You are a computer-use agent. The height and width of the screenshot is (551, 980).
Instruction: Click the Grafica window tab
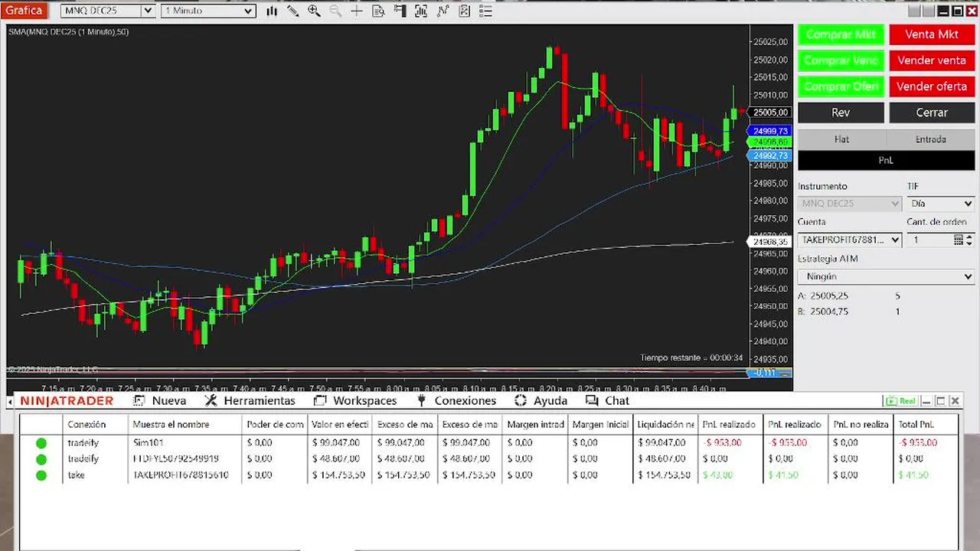(x=24, y=11)
